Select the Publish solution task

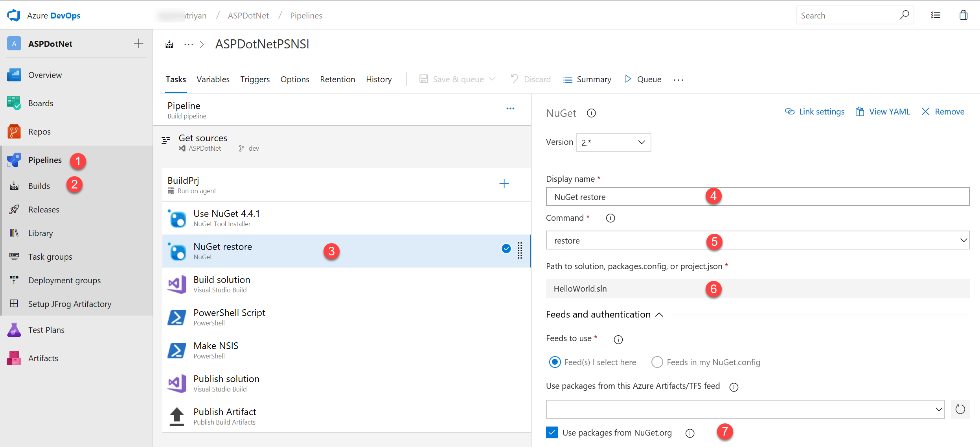[x=346, y=383]
